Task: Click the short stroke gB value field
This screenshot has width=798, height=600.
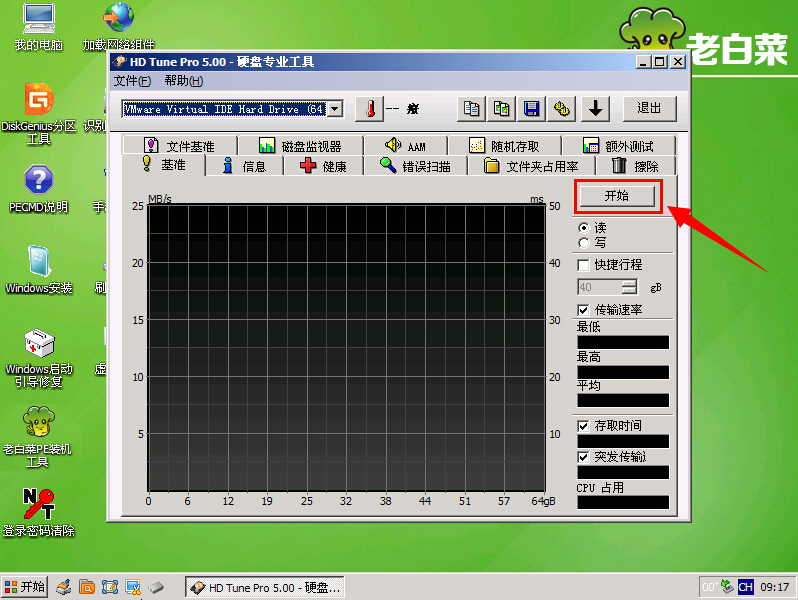Action: [600, 287]
